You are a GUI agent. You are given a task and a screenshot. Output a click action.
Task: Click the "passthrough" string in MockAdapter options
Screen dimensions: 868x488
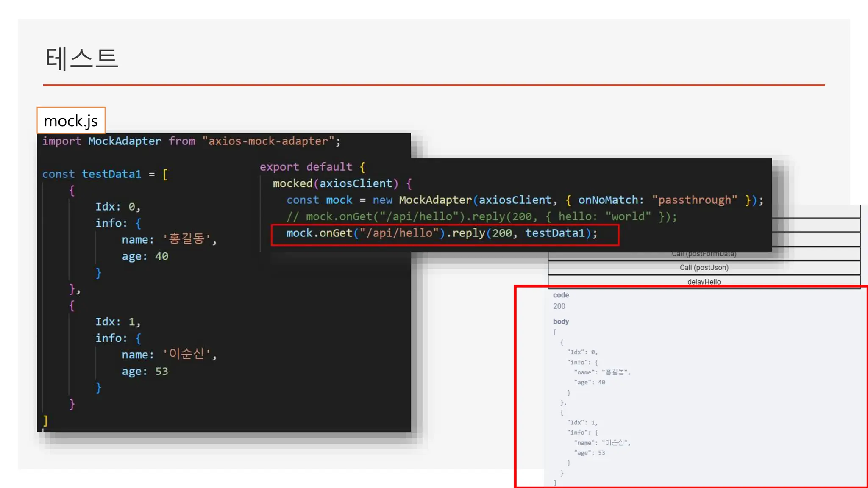695,200
